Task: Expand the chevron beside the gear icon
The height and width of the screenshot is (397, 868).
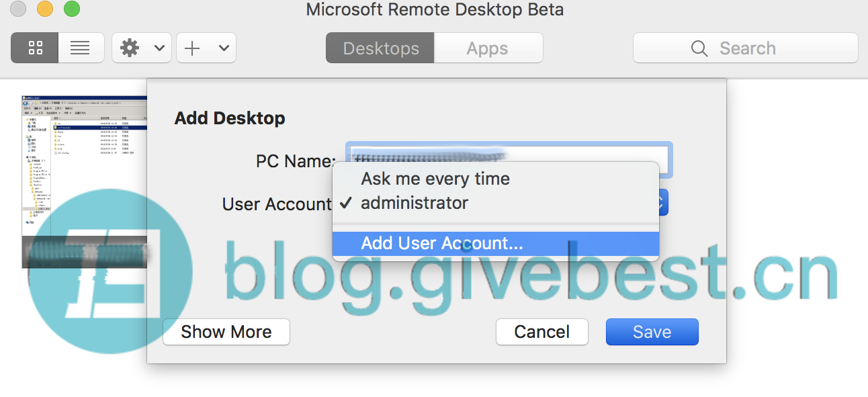Action: tap(159, 48)
